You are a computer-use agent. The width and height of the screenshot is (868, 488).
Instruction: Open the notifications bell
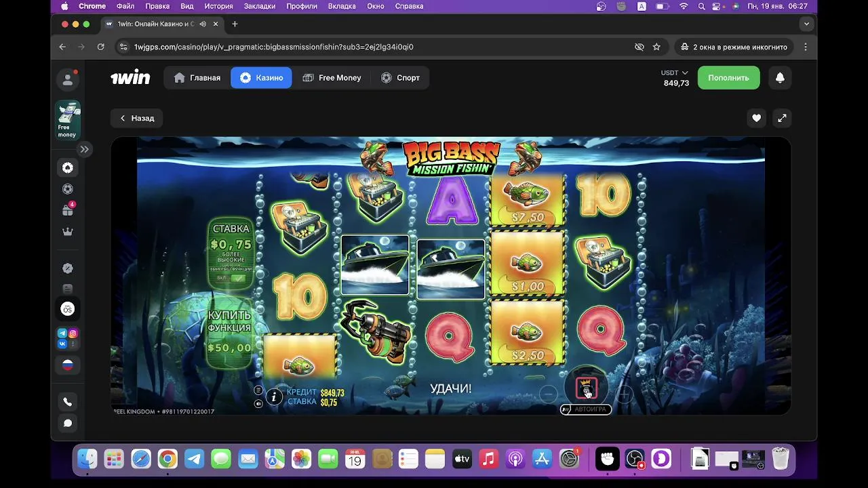(780, 78)
